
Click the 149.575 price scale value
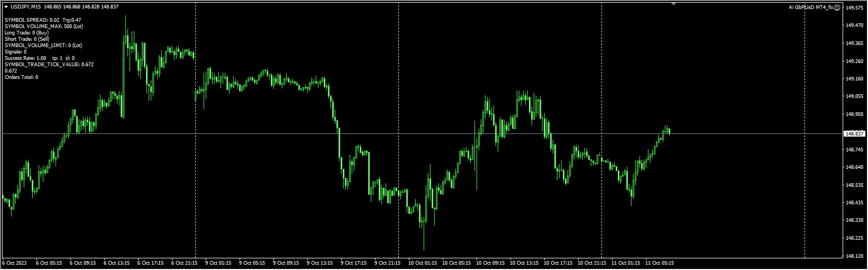[x=854, y=8]
